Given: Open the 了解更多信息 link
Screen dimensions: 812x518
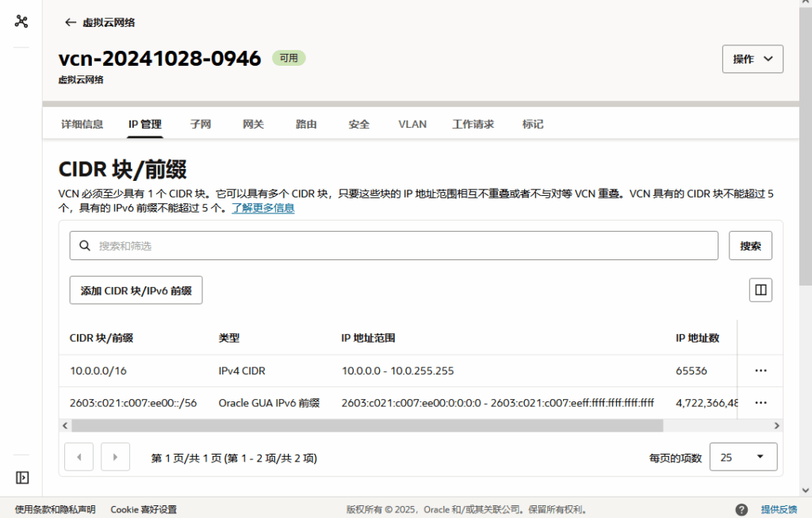Looking at the screenshot, I should [x=263, y=209].
